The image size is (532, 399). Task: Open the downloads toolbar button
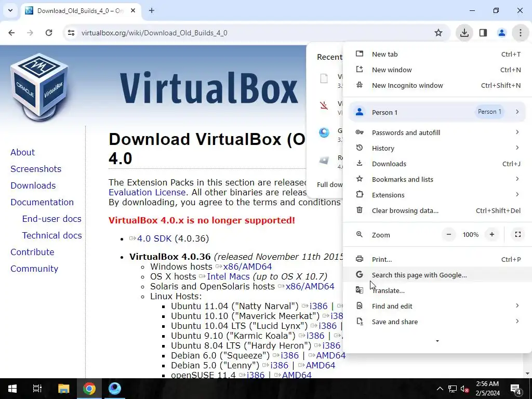point(464,33)
